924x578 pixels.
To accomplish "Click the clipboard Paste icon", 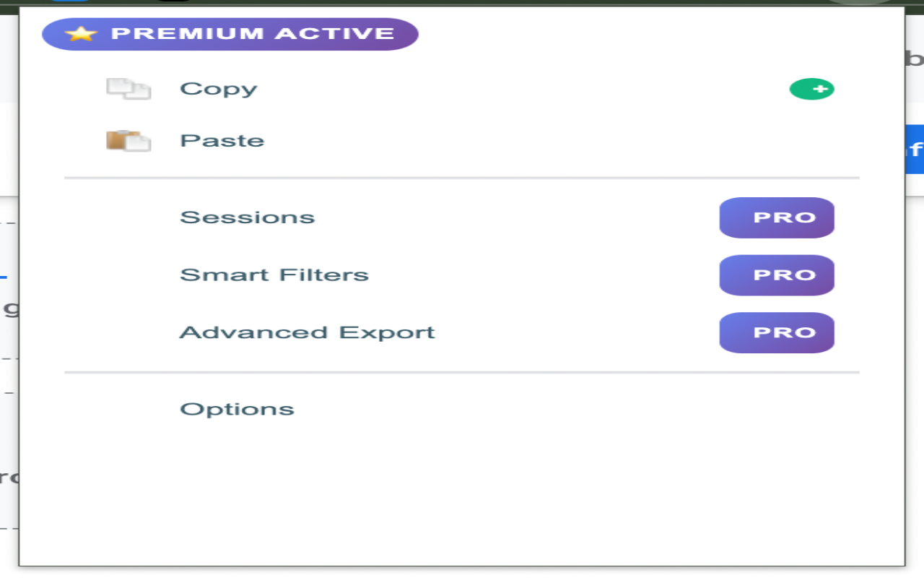I will [x=128, y=140].
